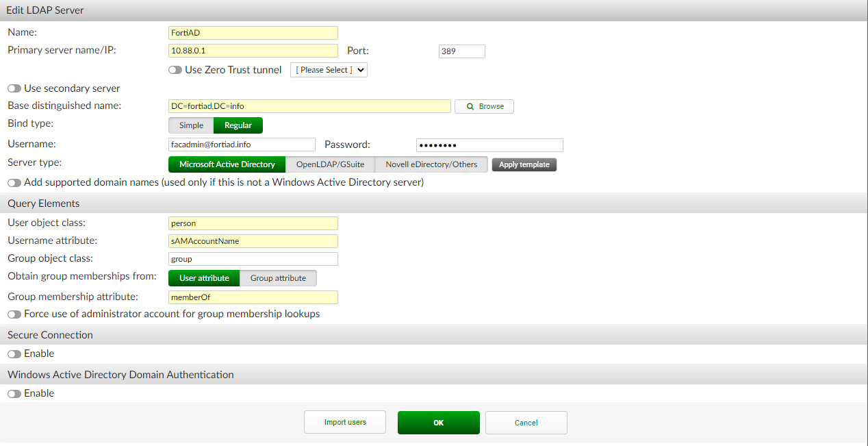Screen dimensions: 868x446
Task: Click the Name field containing FortiAD
Action: coord(253,33)
